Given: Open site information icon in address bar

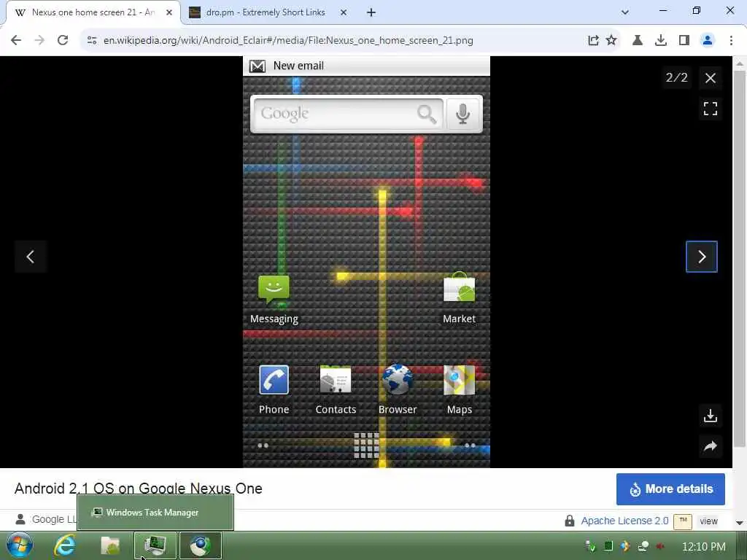Looking at the screenshot, I should tap(92, 41).
